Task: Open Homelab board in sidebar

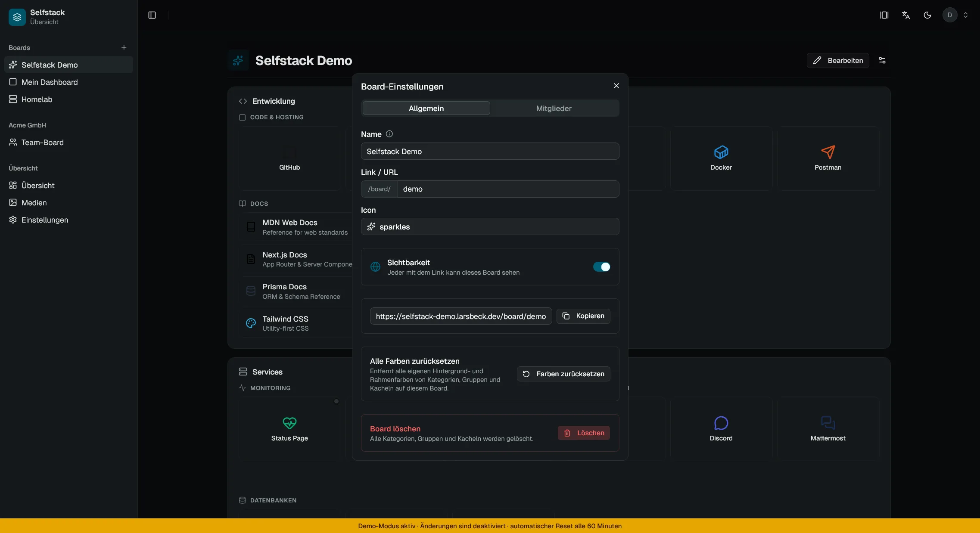Action: click(69, 99)
